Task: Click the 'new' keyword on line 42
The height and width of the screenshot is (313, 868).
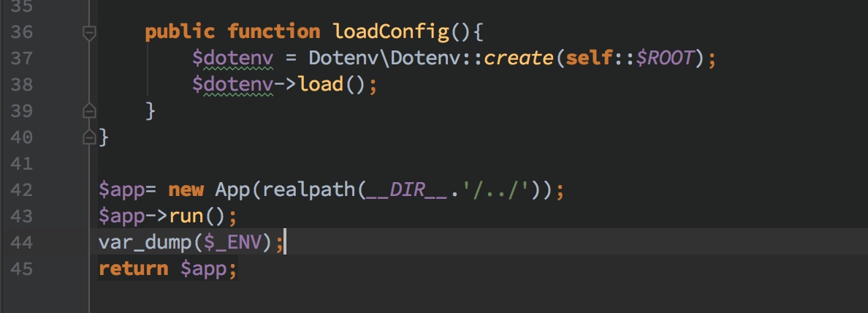Action: tap(186, 190)
